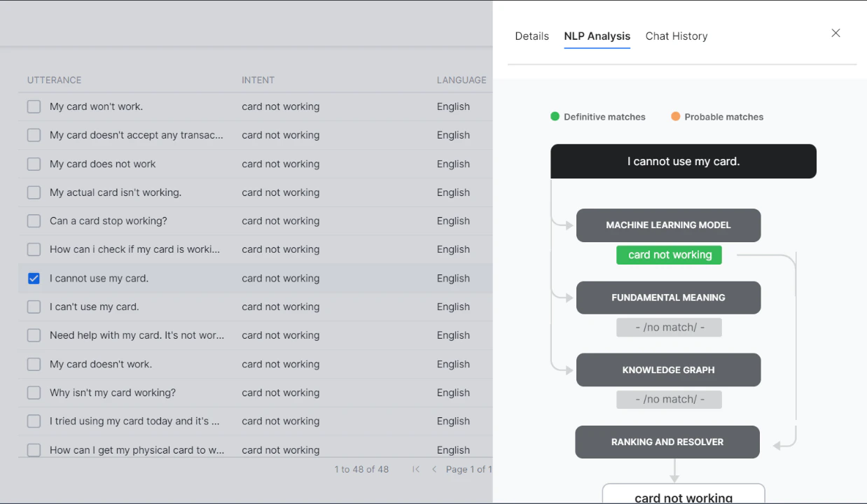Click the Definitive matches legend dot
867x504 pixels.
[x=555, y=116]
